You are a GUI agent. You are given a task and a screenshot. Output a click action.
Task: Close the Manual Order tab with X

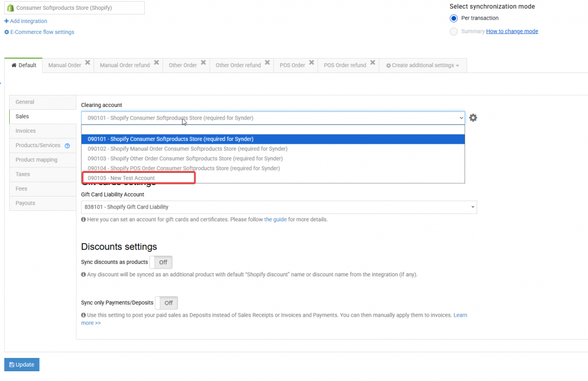[88, 63]
